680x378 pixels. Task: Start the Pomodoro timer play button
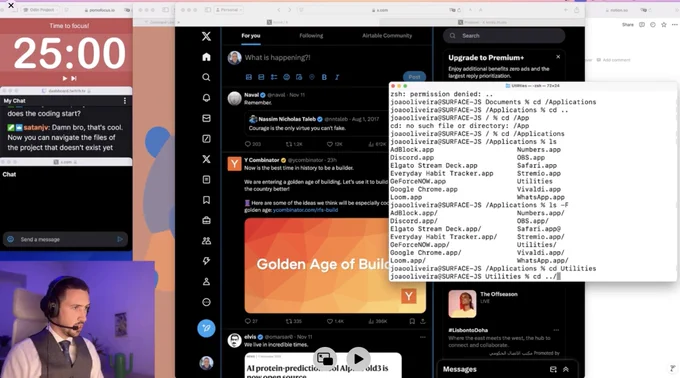pyautogui.click(x=65, y=78)
